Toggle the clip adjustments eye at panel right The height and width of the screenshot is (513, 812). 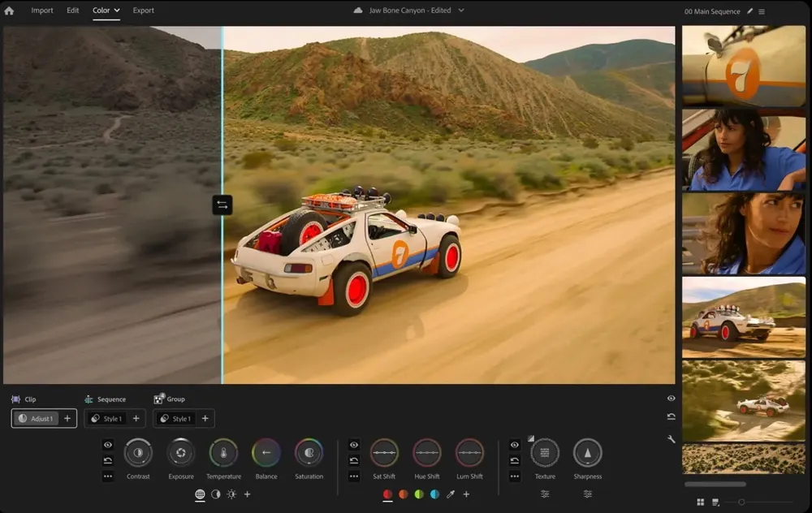pyautogui.click(x=671, y=399)
